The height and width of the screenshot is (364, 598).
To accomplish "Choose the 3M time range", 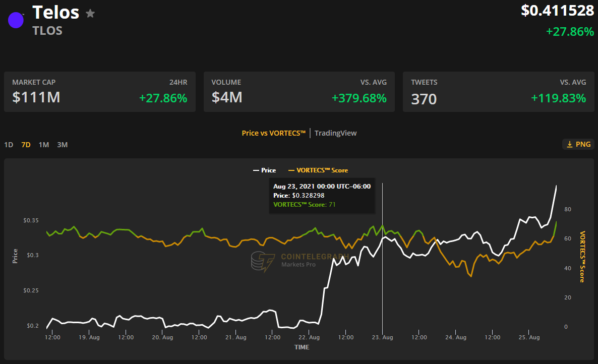I will pyautogui.click(x=62, y=145).
